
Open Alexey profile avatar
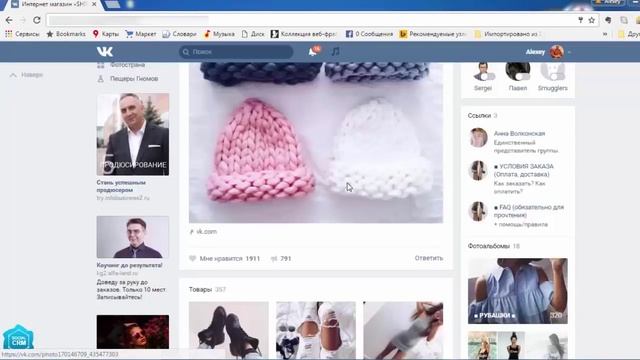(557, 52)
